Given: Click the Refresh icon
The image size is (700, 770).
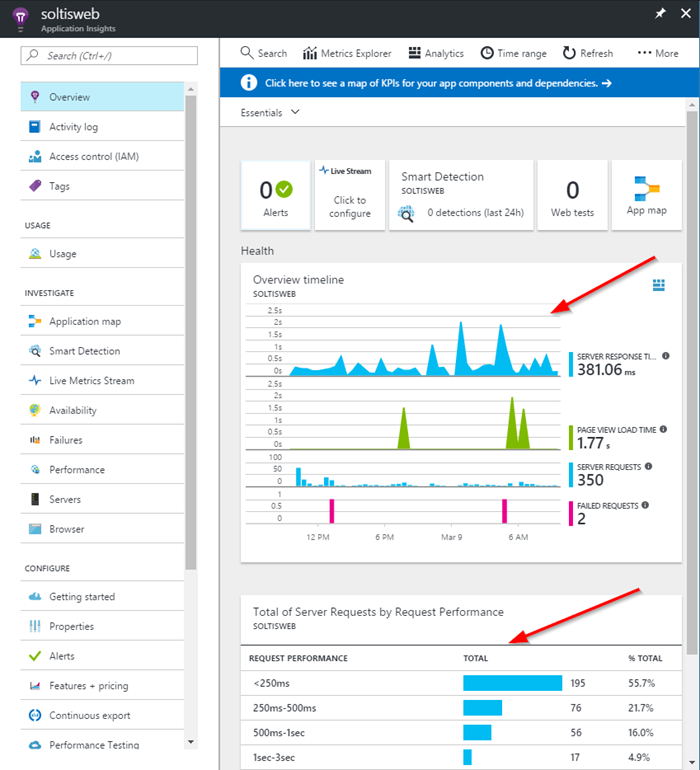Looking at the screenshot, I should [569, 53].
